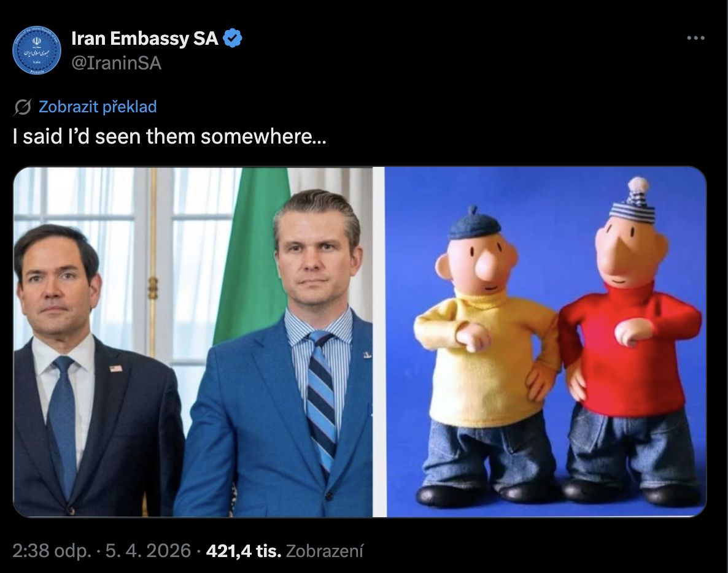Click the translate icon beside Zobrazit překlad
Viewport: 728px width, 573px height.
point(22,107)
